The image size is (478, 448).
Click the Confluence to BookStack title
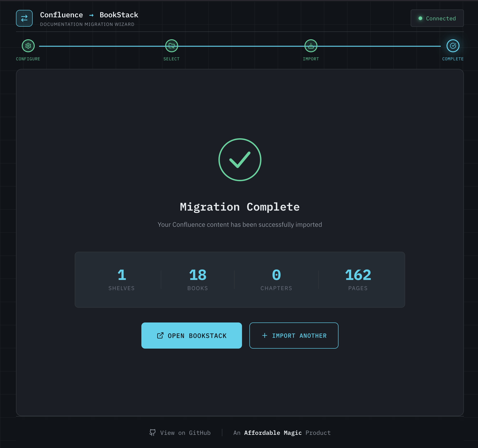tap(89, 15)
